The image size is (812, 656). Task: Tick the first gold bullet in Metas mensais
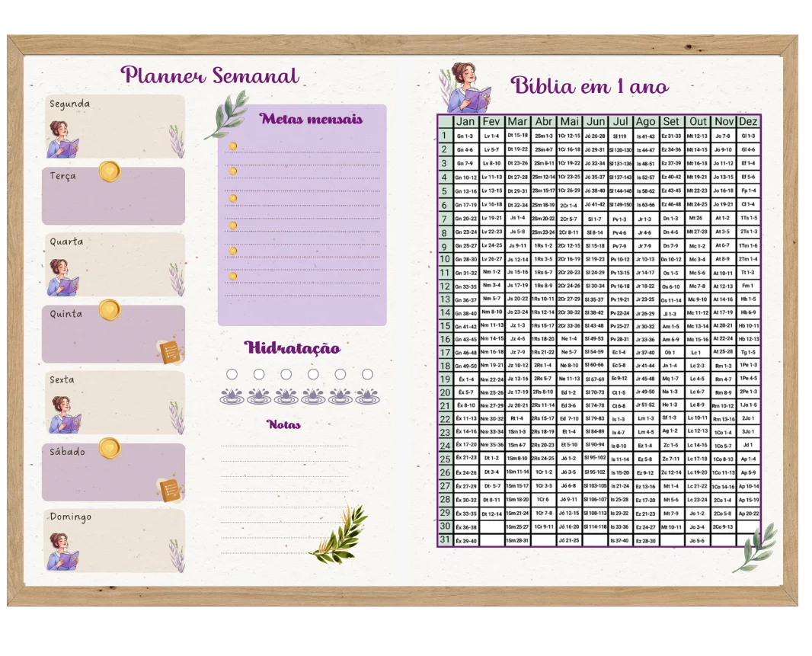coord(232,146)
